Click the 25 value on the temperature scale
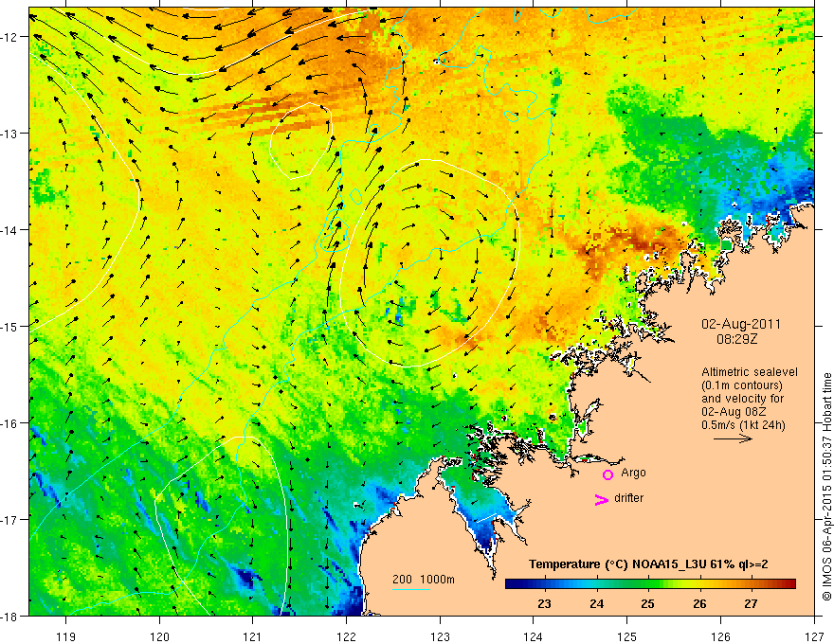 point(647,603)
